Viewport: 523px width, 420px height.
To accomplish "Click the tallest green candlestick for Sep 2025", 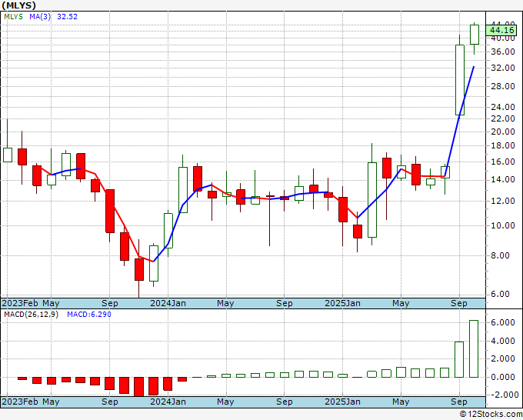I will click(460, 80).
